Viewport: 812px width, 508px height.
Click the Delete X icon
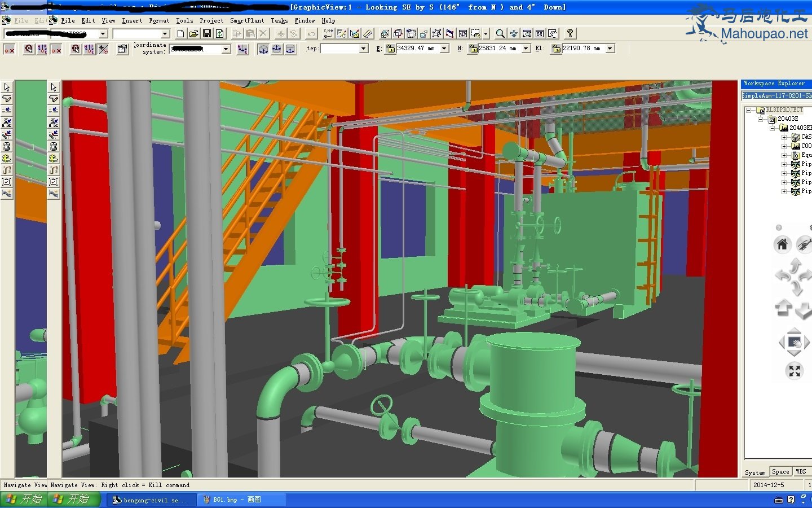pyautogui.click(x=263, y=34)
